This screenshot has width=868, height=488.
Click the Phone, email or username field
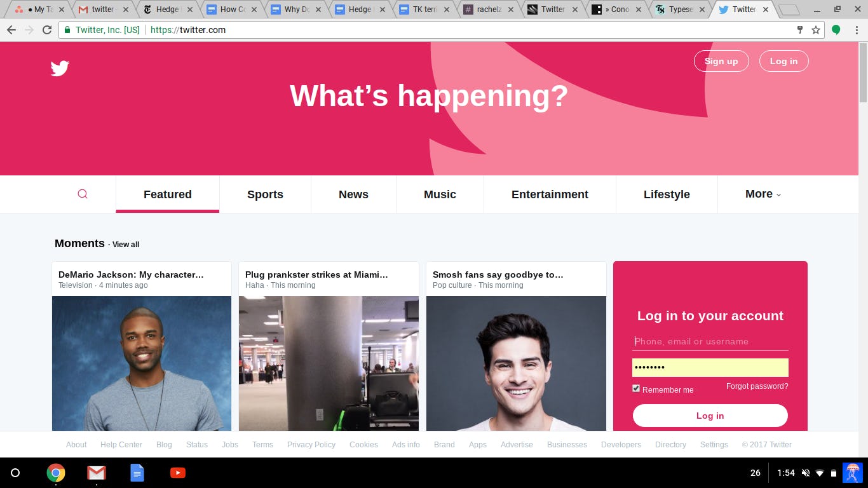(710, 342)
